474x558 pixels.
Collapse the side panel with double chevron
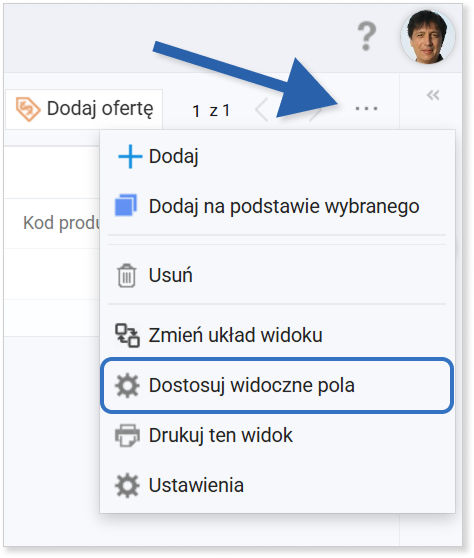coord(433,95)
